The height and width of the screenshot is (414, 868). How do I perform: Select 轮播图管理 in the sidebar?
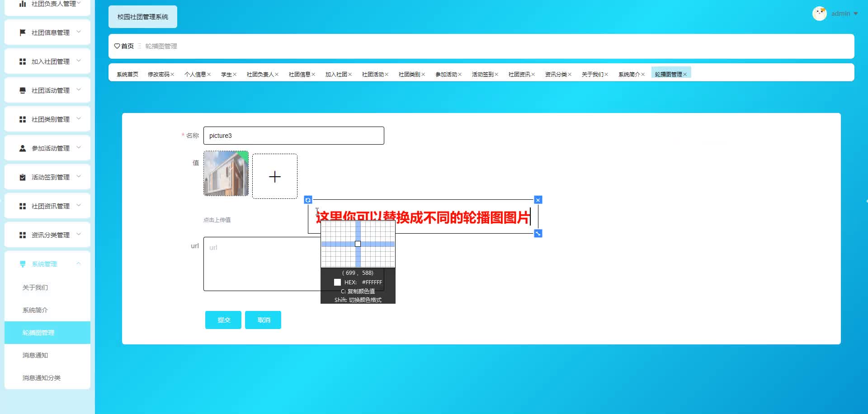point(47,333)
